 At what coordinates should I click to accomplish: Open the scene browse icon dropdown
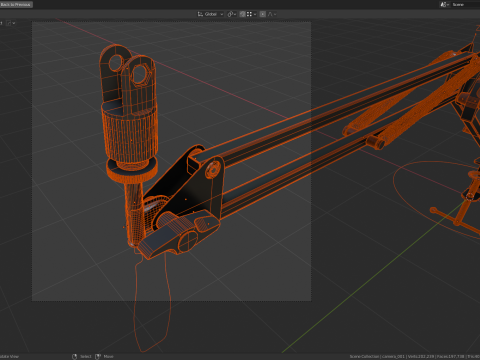(445, 4)
